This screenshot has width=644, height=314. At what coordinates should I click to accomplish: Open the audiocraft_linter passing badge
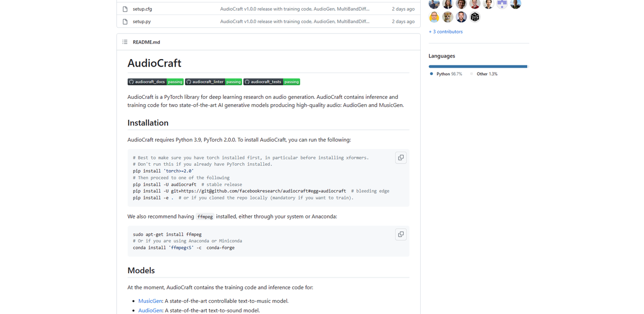[x=214, y=82]
